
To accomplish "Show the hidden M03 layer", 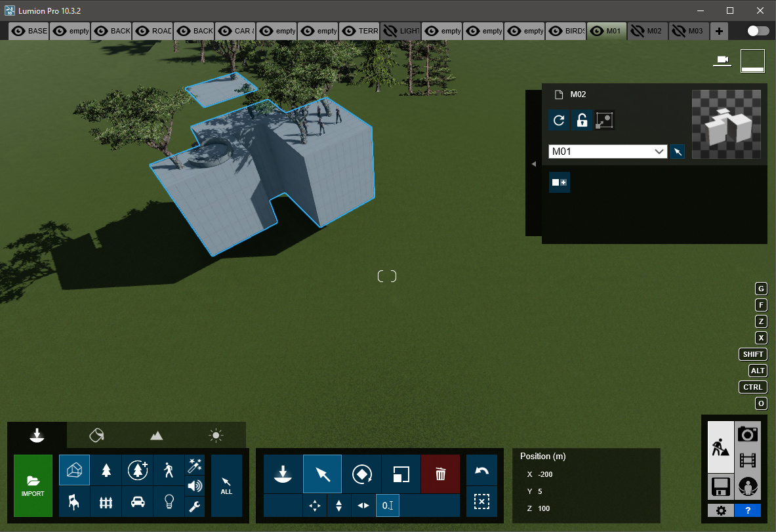I will coord(678,31).
